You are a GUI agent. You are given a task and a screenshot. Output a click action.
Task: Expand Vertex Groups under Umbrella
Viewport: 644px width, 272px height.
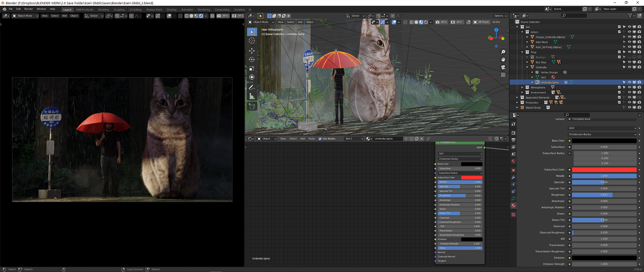(532, 72)
